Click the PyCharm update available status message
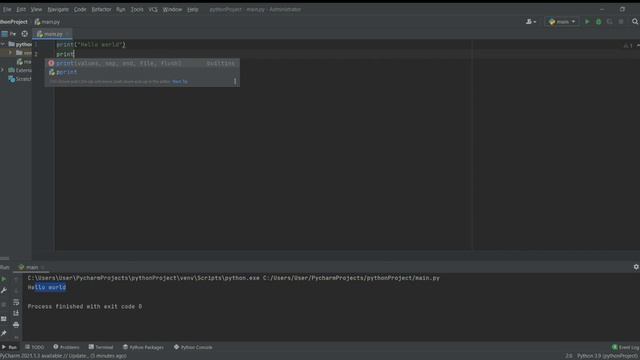Image resolution: width=640 pixels, height=360 pixels. (63, 356)
